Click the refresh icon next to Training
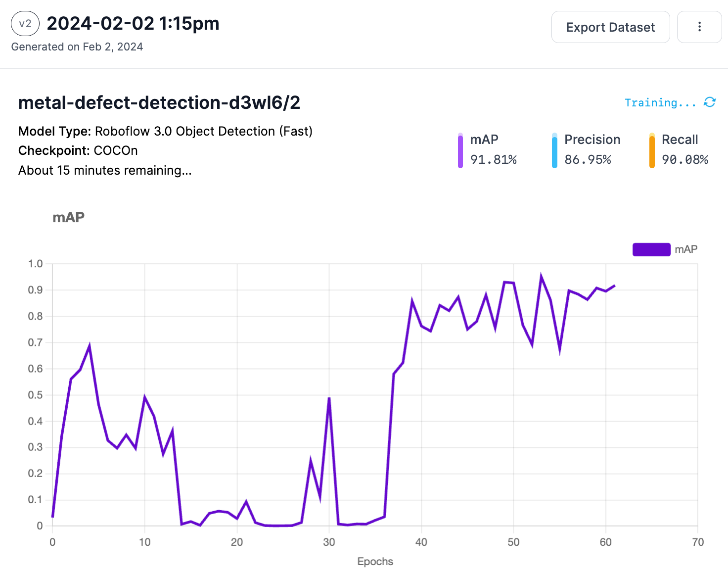The image size is (728, 575). tap(710, 102)
